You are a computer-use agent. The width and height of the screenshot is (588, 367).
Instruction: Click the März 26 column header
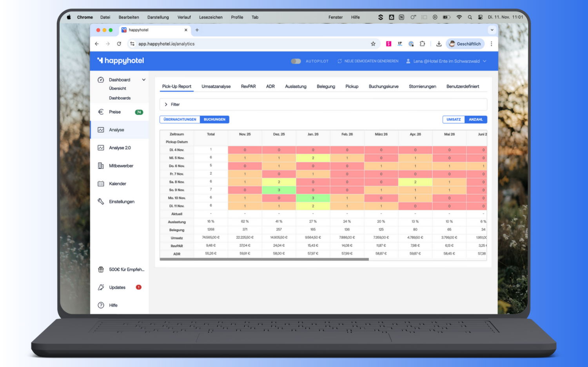[x=381, y=134]
